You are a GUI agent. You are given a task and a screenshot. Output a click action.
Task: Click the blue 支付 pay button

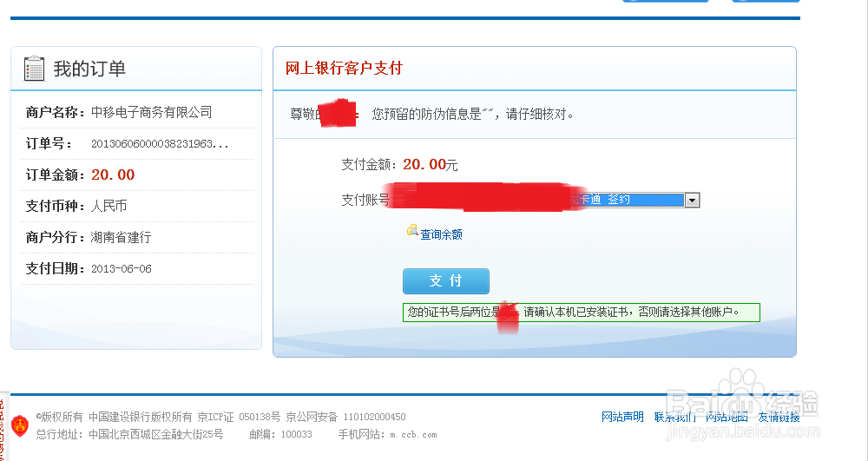pos(445,281)
